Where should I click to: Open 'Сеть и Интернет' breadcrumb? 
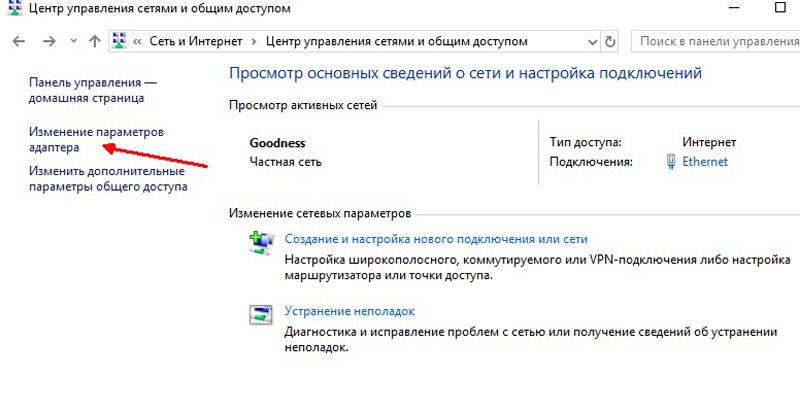[196, 41]
